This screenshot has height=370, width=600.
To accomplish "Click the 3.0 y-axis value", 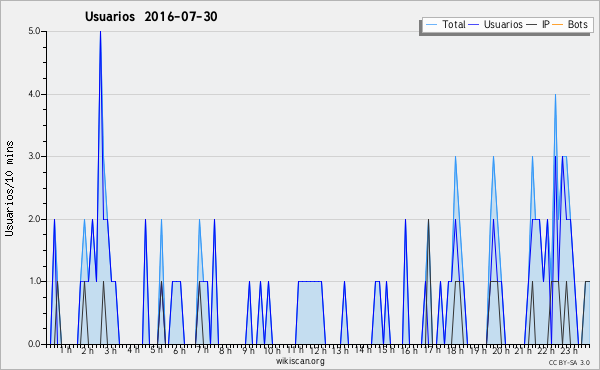I will point(34,156).
